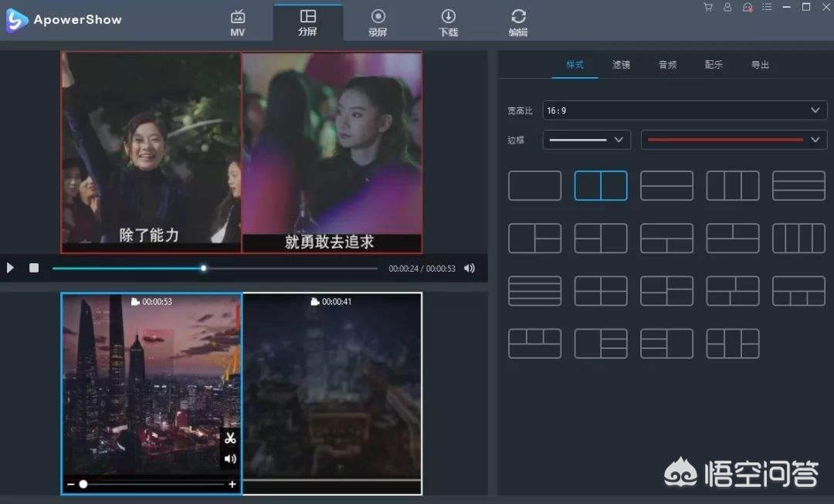834x504 pixels.
Task: Select the darkened clip 00:00:41
Action: point(332,394)
